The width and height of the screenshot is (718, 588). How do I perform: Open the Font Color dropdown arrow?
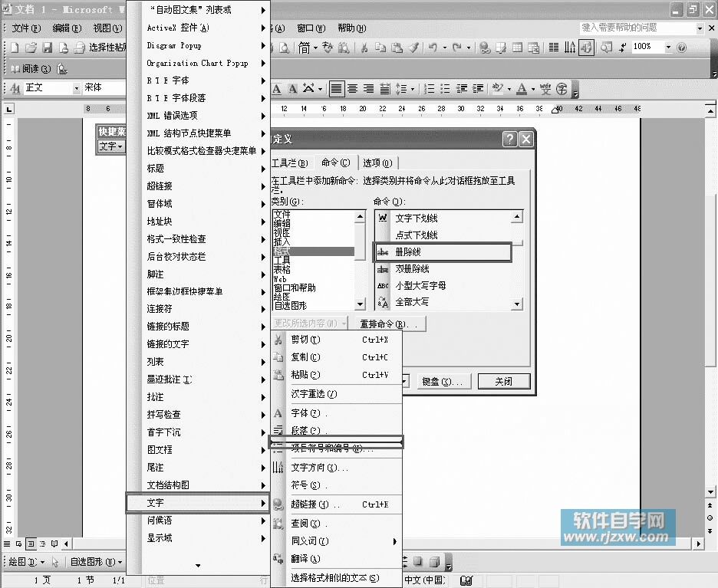(x=533, y=89)
